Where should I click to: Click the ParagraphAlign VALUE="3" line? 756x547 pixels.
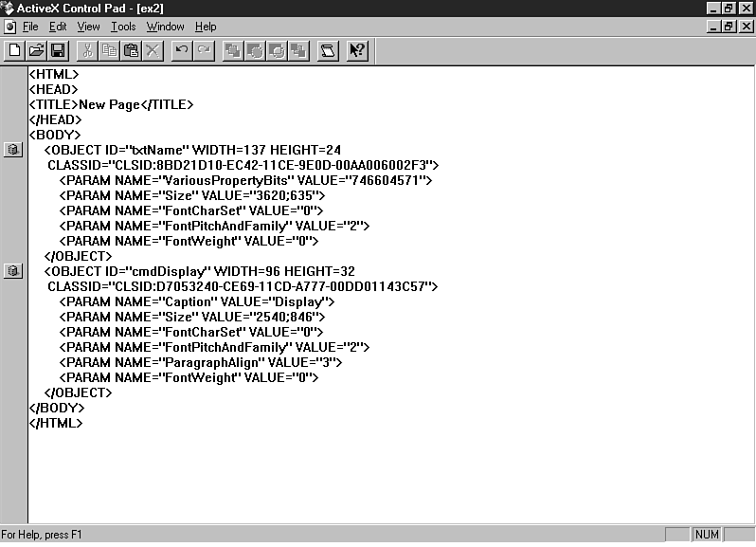click(x=201, y=362)
